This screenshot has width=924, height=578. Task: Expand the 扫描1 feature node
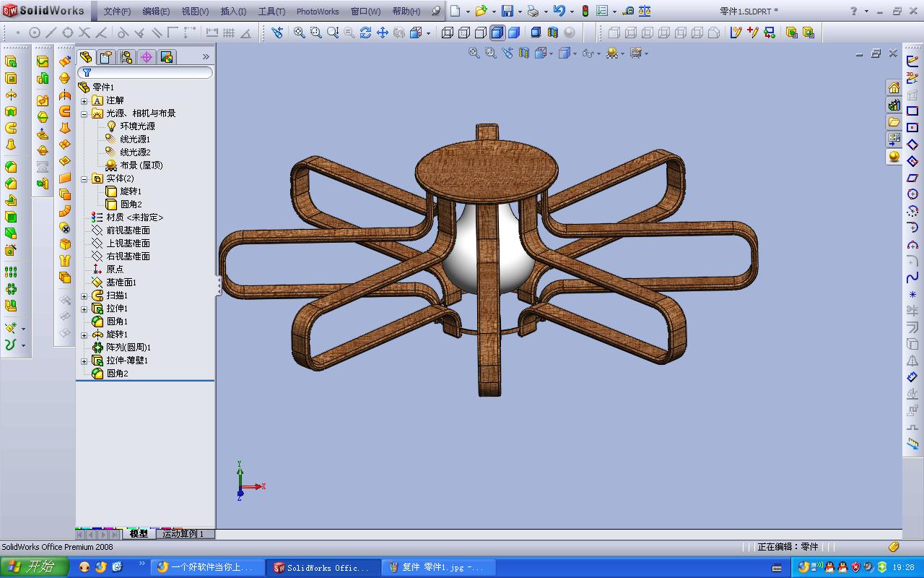click(84, 296)
